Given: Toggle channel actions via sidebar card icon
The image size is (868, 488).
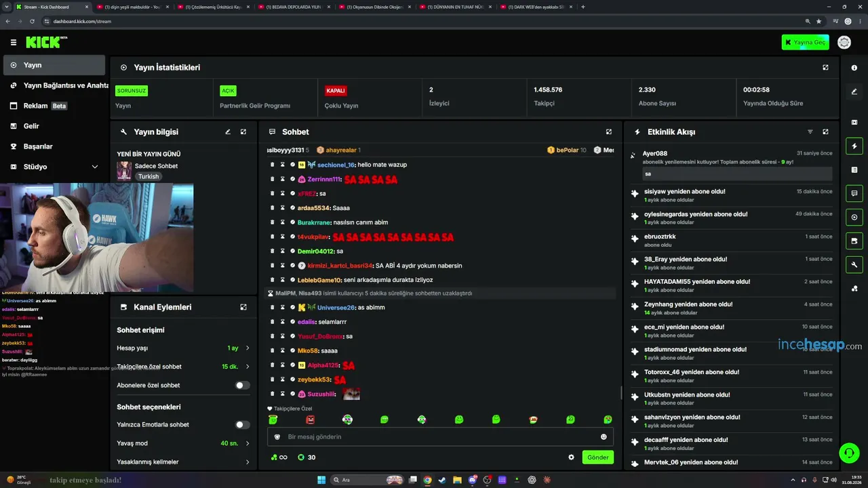Looking at the screenshot, I should coord(854,241).
